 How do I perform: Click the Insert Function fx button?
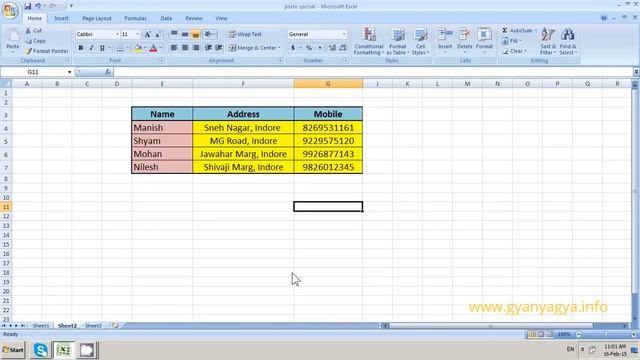point(108,72)
